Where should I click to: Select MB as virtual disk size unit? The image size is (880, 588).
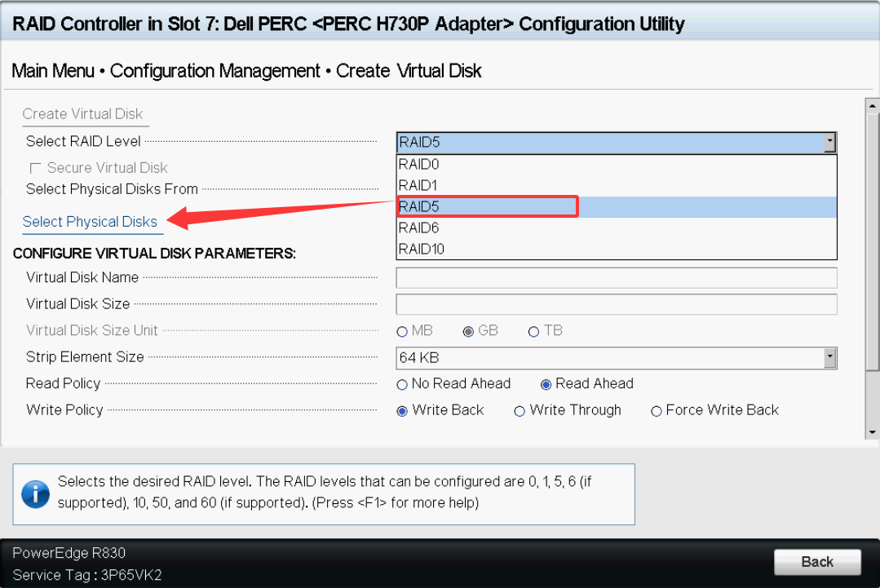(x=402, y=331)
